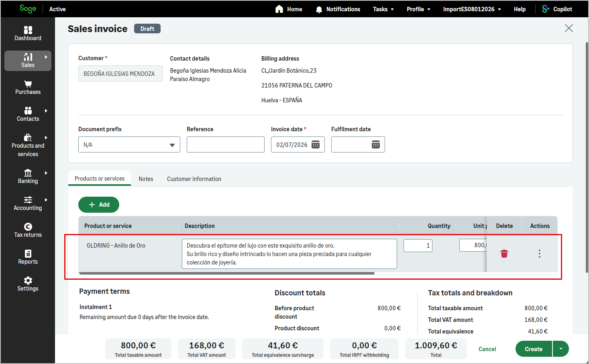Click the Purchases cart icon

[x=28, y=84]
